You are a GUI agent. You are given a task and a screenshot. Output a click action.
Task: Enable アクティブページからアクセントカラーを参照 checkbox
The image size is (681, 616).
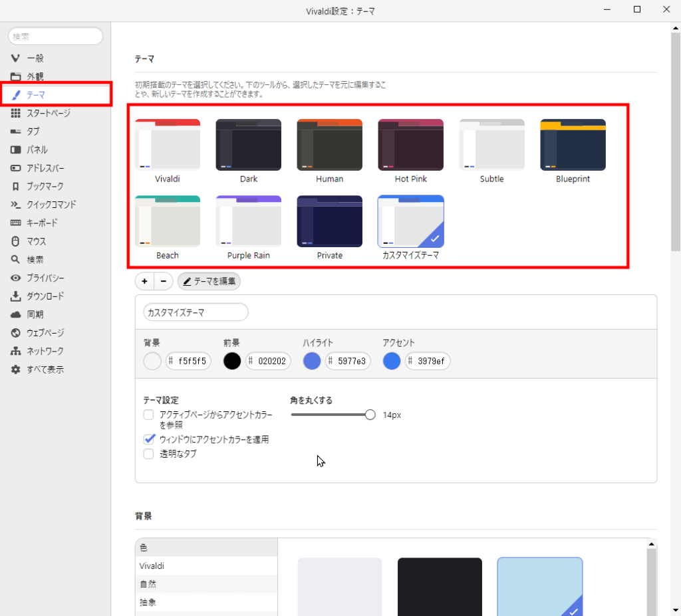tap(148, 415)
